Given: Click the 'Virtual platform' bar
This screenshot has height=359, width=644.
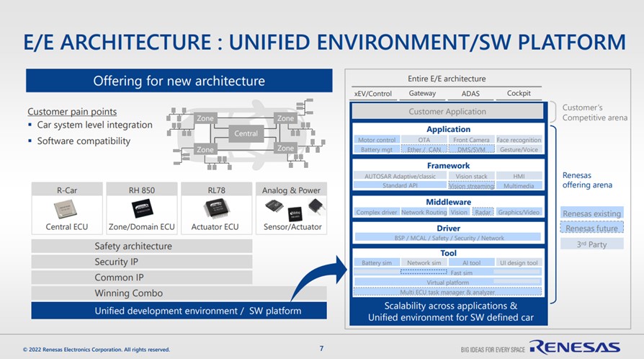Looking at the screenshot, I should coord(447,282).
